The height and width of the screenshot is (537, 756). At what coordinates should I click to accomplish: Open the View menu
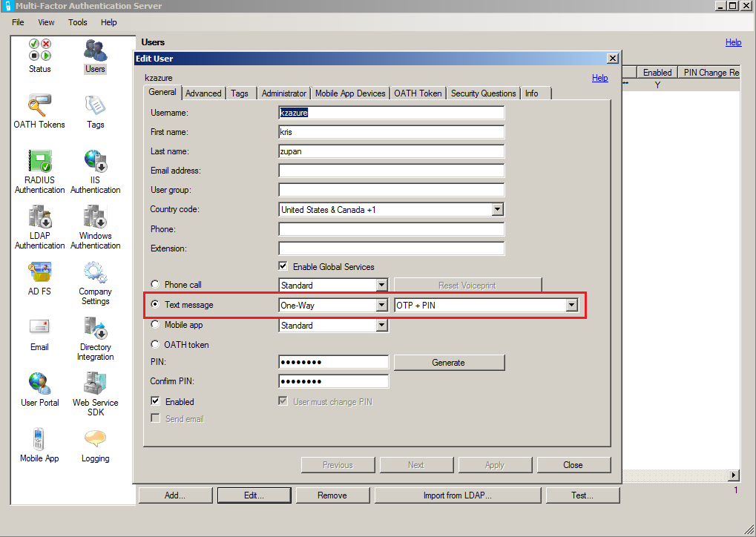(x=46, y=22)
